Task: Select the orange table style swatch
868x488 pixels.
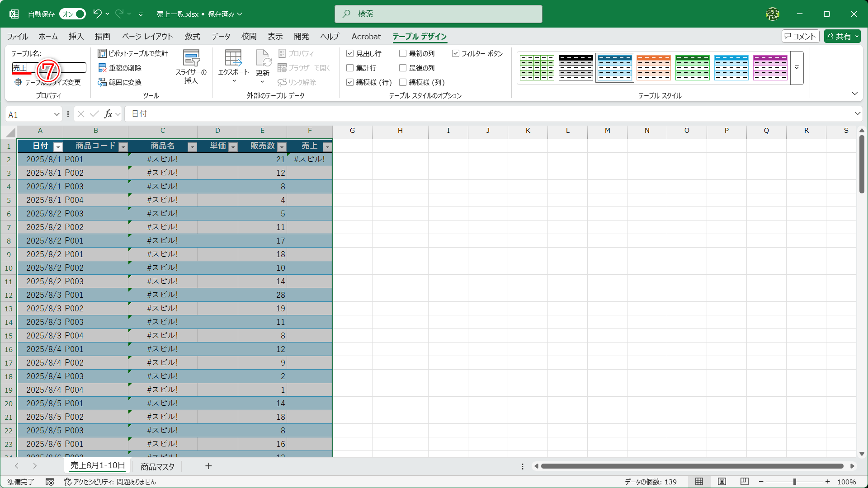Action: pos(653,68)
